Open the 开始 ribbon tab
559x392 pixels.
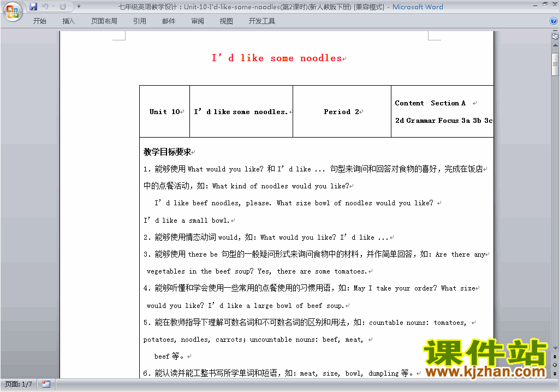pos(39,21)
